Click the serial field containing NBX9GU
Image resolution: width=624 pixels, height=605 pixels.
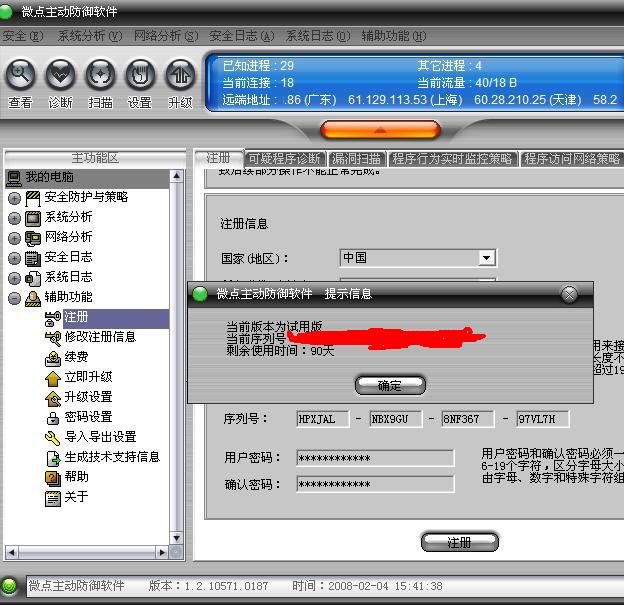[396, 419]
